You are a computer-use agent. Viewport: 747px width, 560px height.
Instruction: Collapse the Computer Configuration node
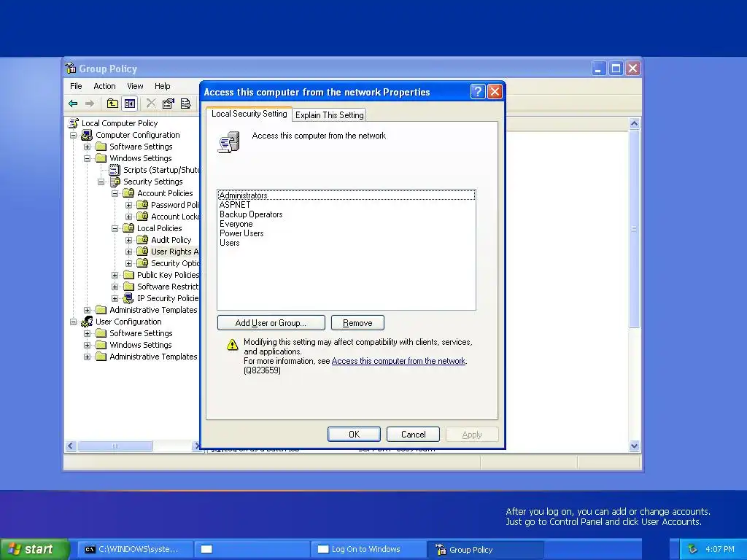pos(74,135)
